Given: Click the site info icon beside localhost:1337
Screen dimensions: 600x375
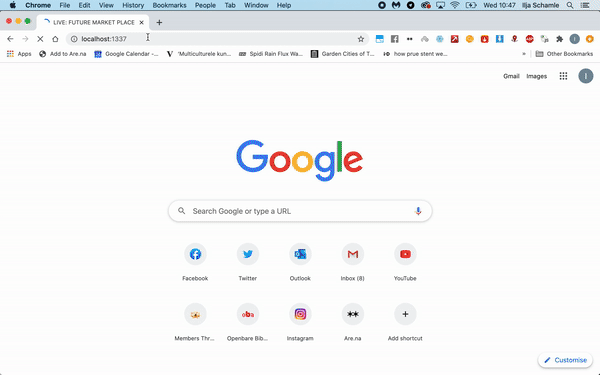Looking at the screenshot, I should coord(74,39).
